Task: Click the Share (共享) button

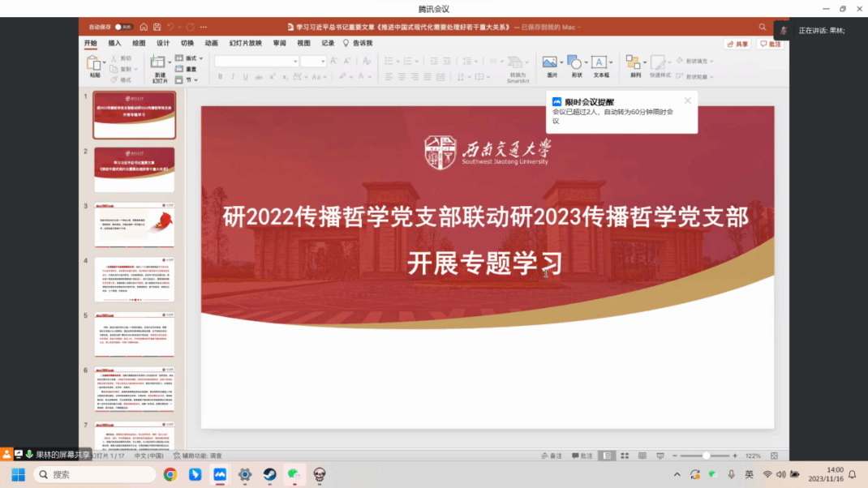Action: tap(737, 45)
